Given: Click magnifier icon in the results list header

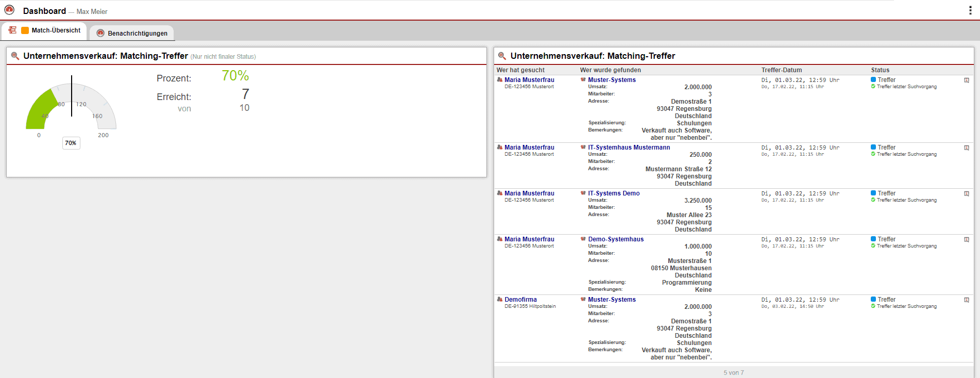Looking at the screenshot, I should click(502, 56).
